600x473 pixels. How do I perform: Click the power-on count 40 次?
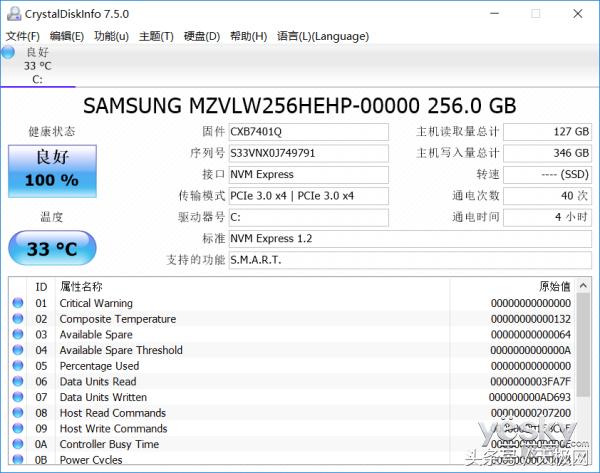(548, 196)
